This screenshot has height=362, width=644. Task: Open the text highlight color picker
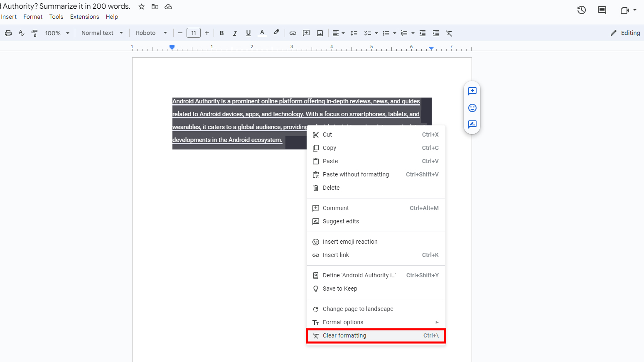point(276,33)
